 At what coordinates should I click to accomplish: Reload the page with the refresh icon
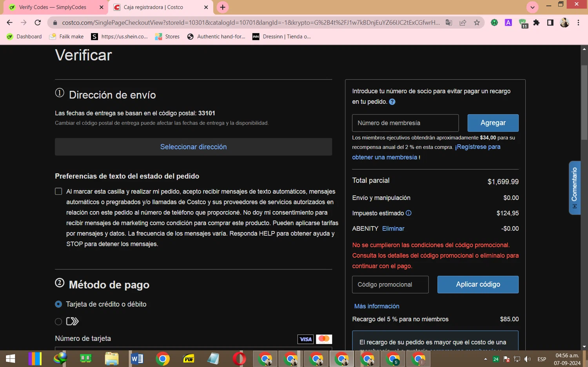click(38, 23)
